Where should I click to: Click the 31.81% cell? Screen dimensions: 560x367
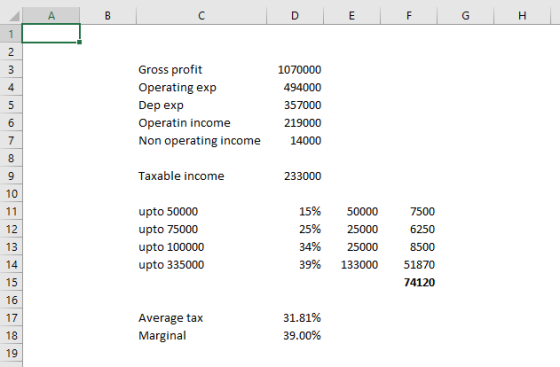tap(295, 318)
